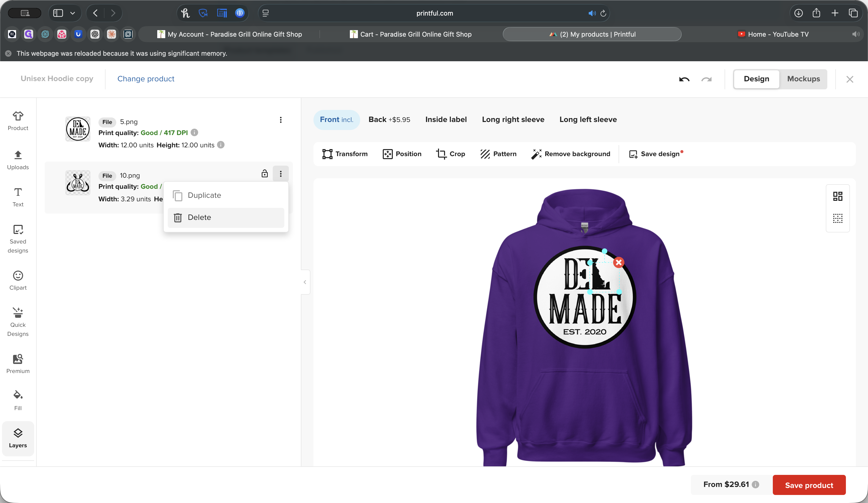The height and width of the screenshot is (503, 868).
Task: Switch to the Back print area tab
Action: 389,119
